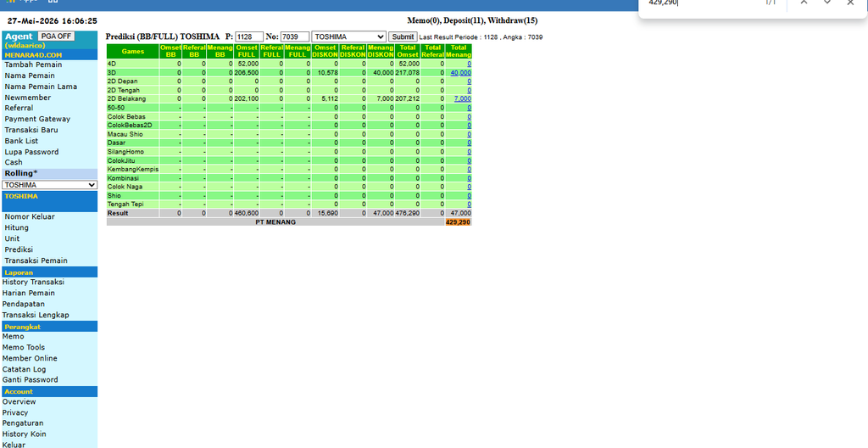Click the Total Omset column header
This screenshot has width=868, height=448.
pyautogui.click(x=408, y=52)
